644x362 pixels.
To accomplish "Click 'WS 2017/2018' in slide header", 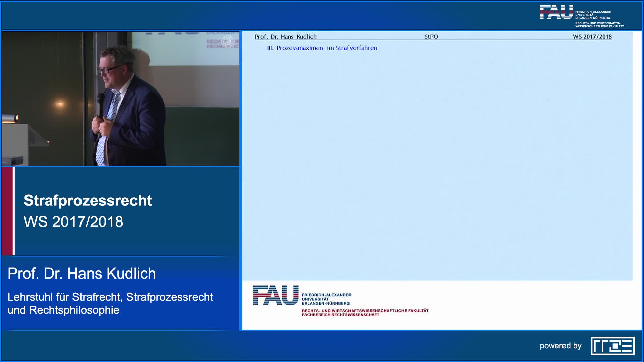I will pyautogui.click(x=592, y=37).
